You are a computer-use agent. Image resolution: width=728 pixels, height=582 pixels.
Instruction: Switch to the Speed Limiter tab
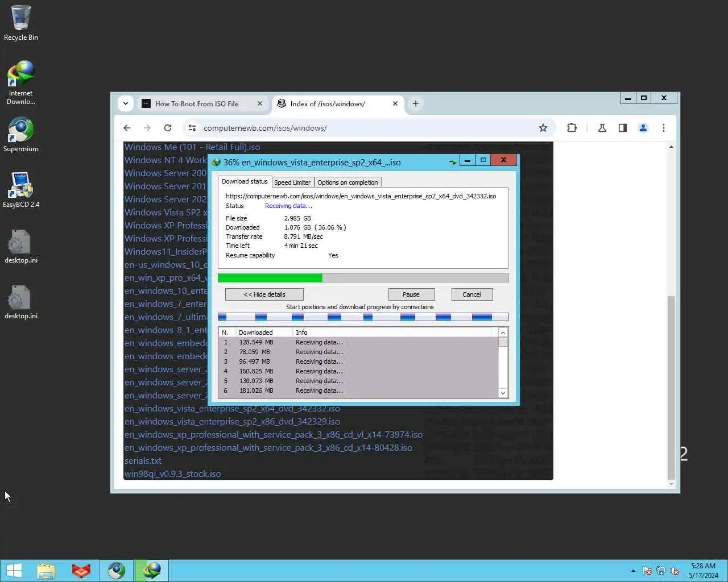tap(292, 182)
